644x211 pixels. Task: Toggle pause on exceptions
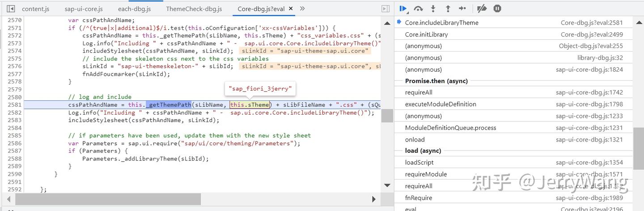(497, 9)
